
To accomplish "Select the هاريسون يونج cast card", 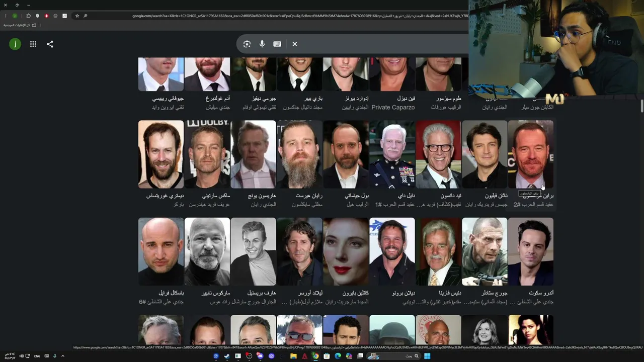I will coord(254,164).
